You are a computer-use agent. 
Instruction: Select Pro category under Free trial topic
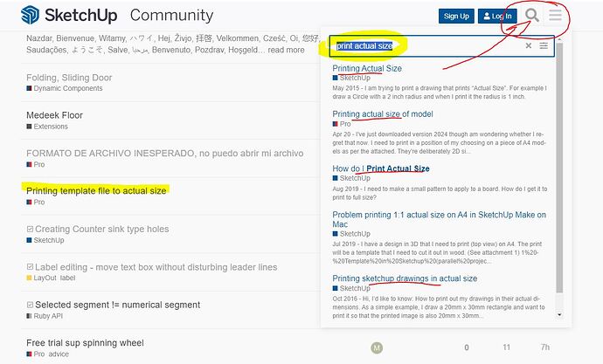[x=36, y=354]
